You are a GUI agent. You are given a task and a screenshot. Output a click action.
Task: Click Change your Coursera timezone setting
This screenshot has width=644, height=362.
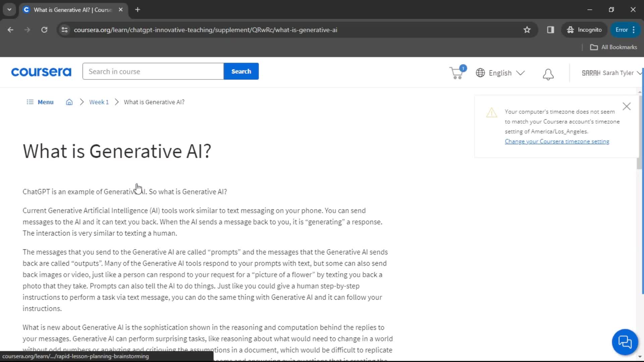pyautogui.click(x=556, y=141)
